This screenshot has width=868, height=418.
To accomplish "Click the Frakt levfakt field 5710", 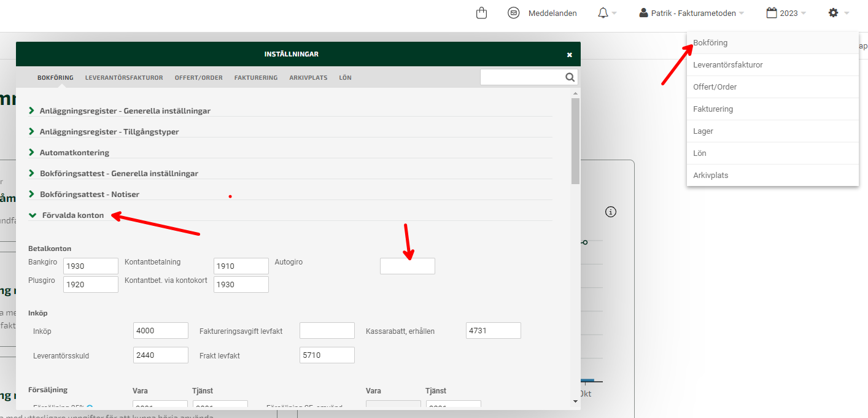I will (x=327, y=355).
